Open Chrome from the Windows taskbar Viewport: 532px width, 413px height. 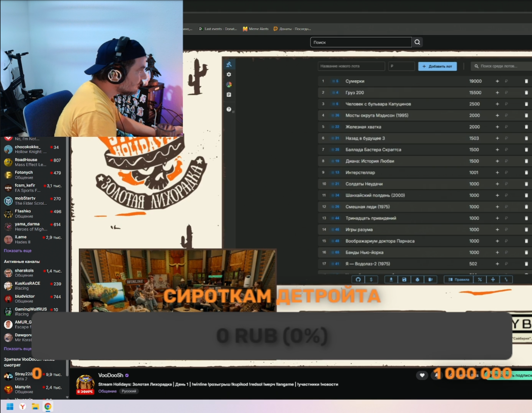coord(48,406)
